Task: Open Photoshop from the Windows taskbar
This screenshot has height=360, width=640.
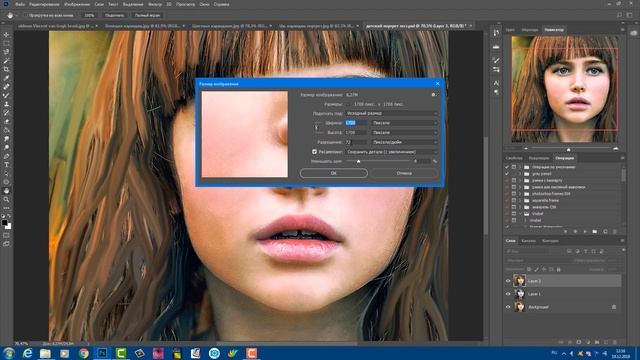Action: click(102, 353)
